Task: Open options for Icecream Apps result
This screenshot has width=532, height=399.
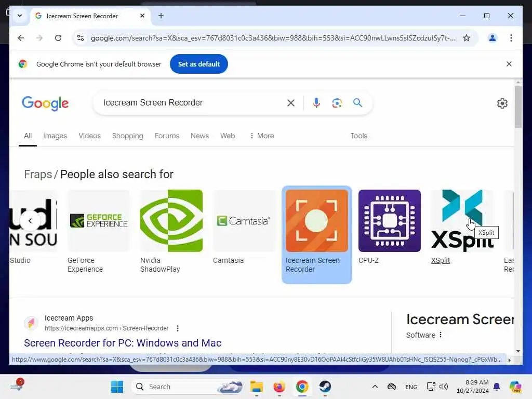Action: tap(178, 328)
